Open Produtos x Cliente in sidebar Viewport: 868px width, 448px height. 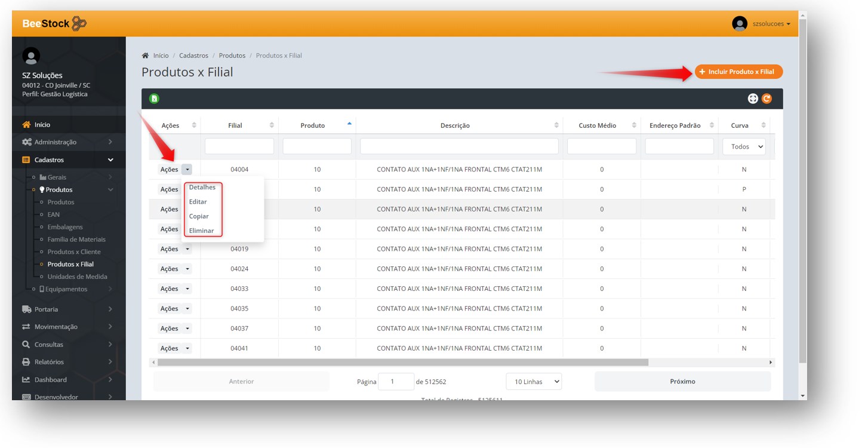click(74, 252)
